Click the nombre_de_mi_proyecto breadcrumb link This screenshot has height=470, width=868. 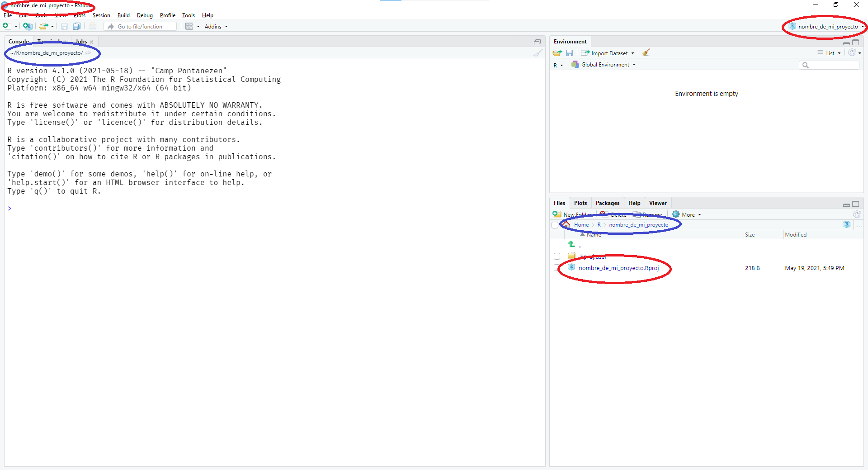click(x=638, y=225)
